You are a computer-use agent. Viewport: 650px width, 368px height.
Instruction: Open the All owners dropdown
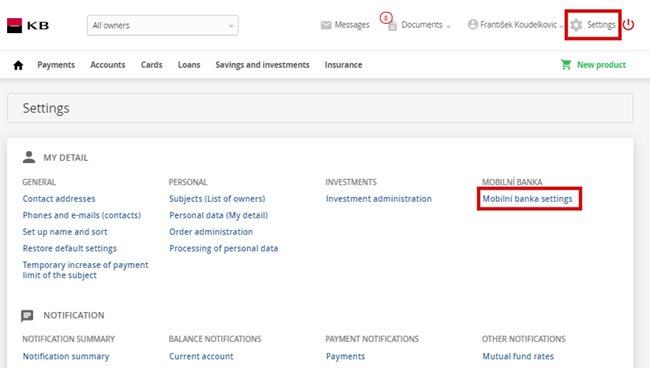162,25
